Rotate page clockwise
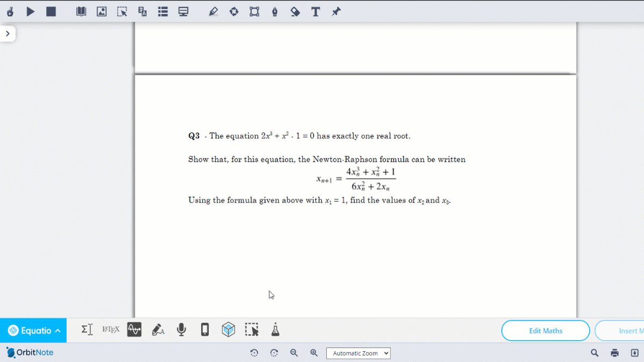 tap(274, 353)
